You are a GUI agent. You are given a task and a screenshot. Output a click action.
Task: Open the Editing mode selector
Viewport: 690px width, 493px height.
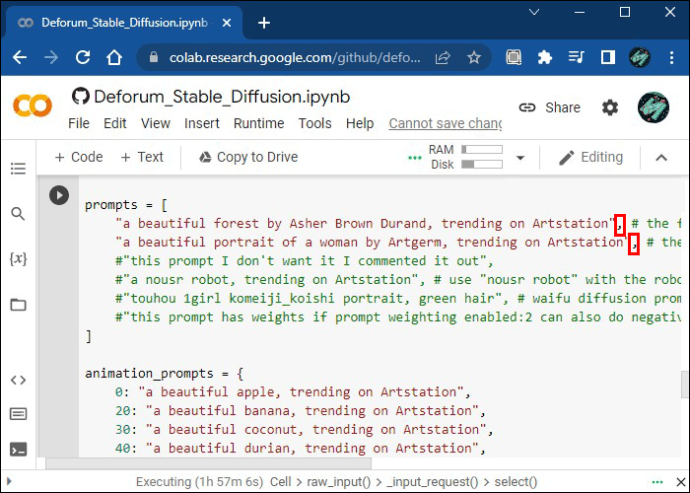[591, 157]
